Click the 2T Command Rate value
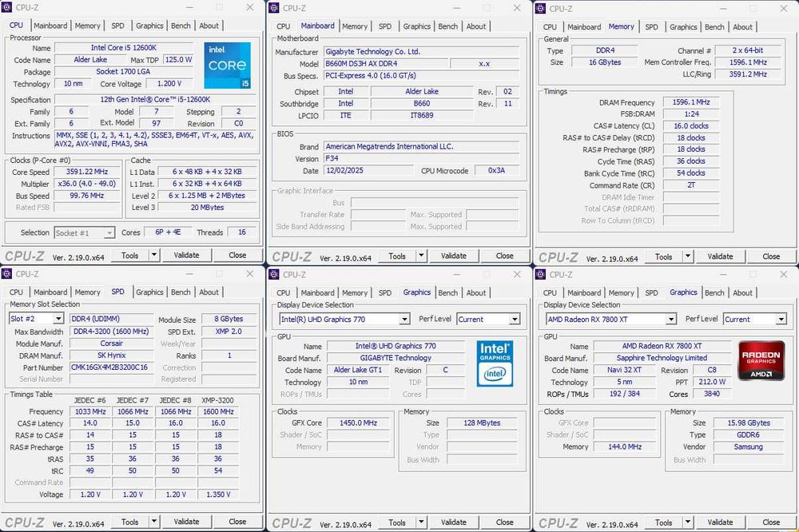Image resolution: width=799 pixels, height=532 pixels. click(x=691, y=185)
